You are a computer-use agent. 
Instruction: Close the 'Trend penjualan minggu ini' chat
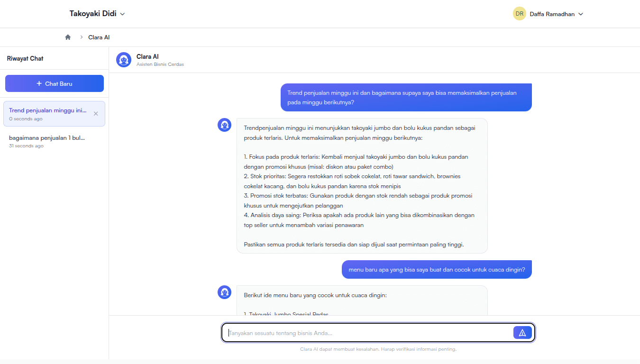96,114
